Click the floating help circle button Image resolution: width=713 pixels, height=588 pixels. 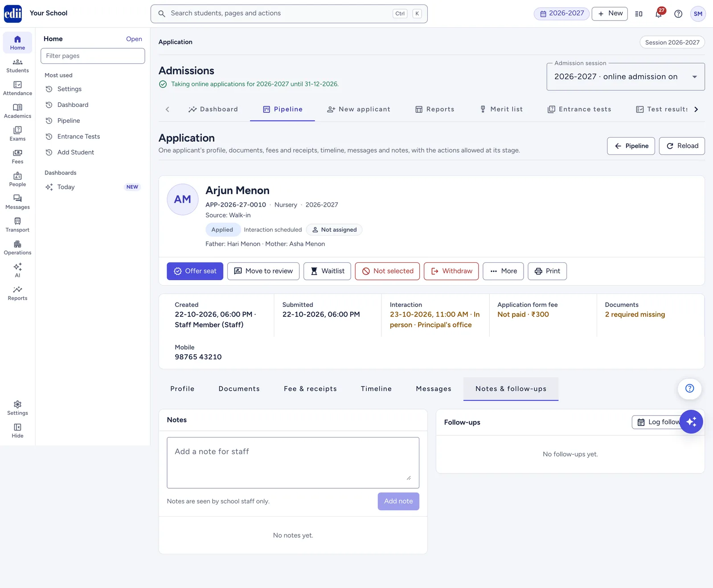point(689,388)
